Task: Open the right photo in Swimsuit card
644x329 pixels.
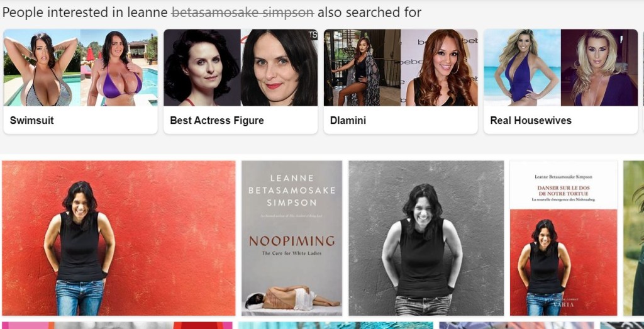Action: tap(119, 67)
